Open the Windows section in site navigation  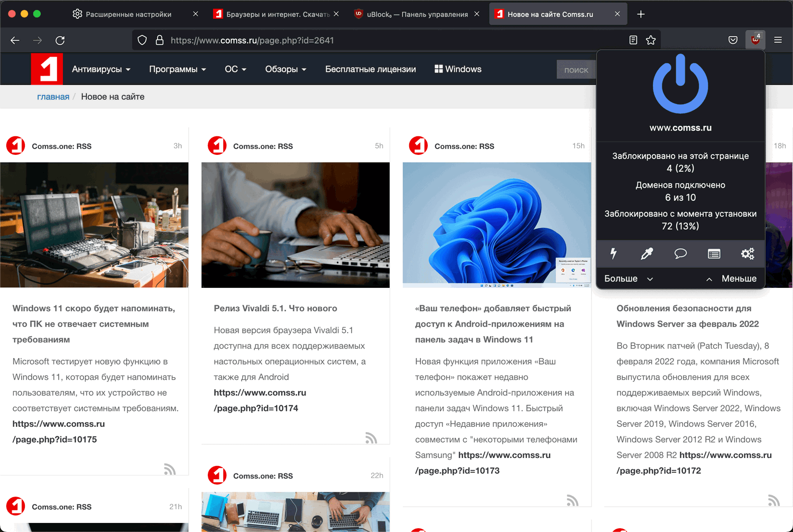(x=458, y=69)
